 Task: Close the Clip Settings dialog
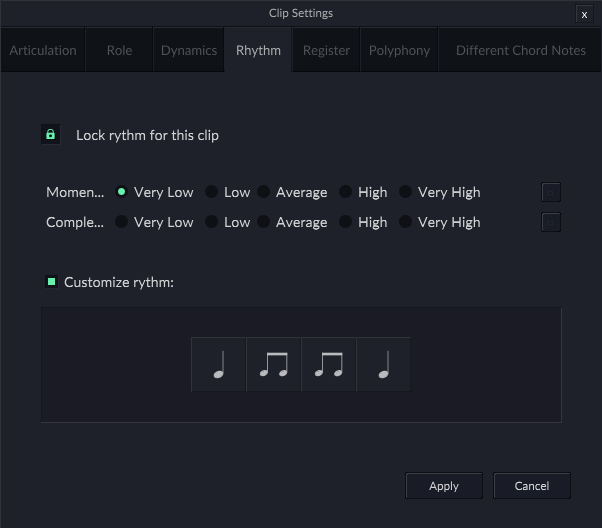point(584,14)
